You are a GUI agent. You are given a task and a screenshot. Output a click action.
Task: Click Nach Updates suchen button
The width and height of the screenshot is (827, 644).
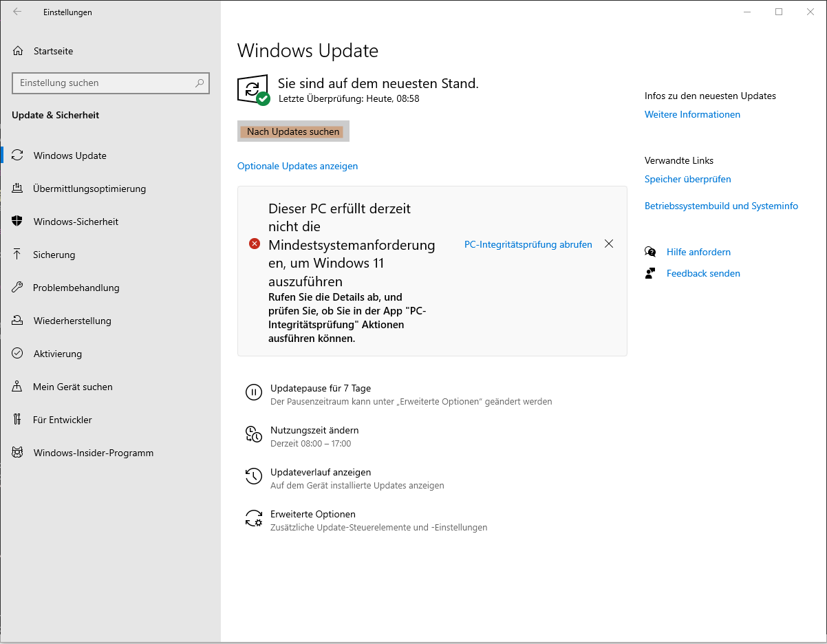click(x=293, y=131)
